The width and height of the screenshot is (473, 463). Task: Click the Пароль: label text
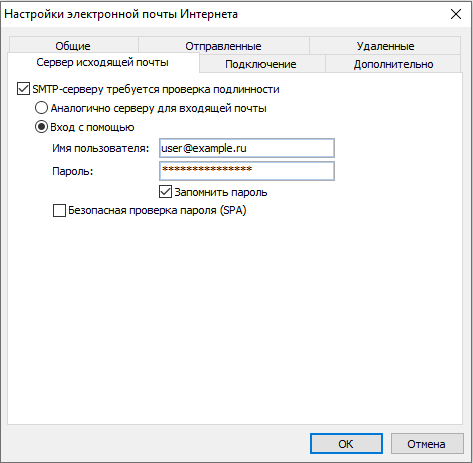pos(73,171)
